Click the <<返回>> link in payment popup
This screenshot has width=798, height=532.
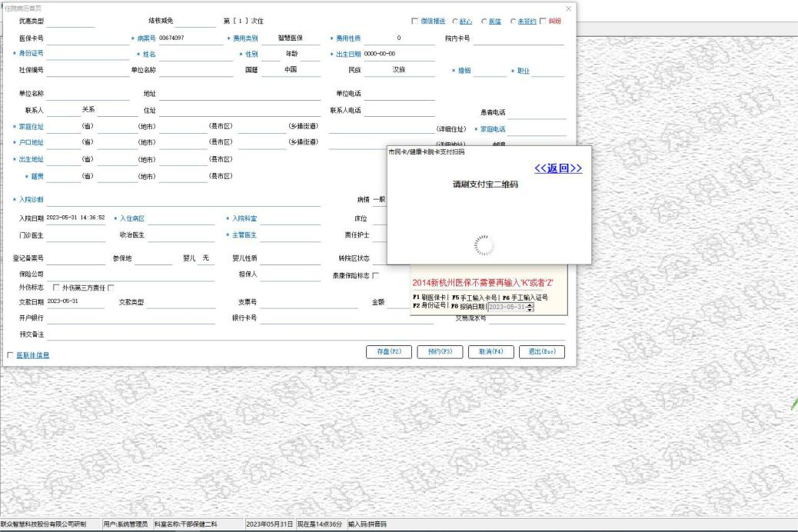(557, 169)
